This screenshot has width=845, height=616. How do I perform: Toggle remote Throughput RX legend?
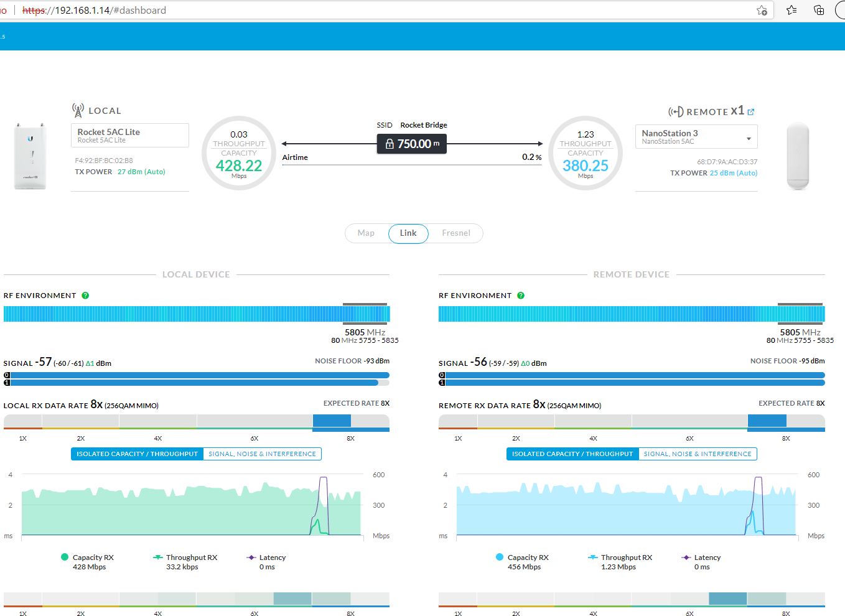(x=620, y=562)
